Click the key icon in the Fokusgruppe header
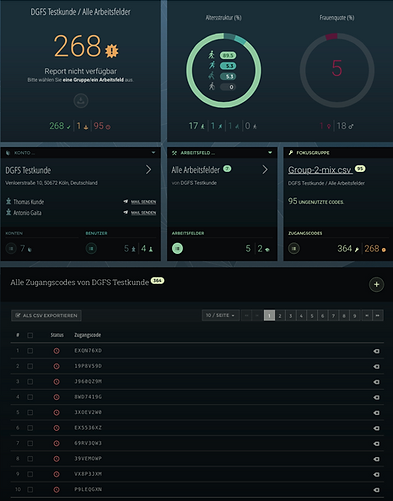393x501 pixels. pos(291,153)
